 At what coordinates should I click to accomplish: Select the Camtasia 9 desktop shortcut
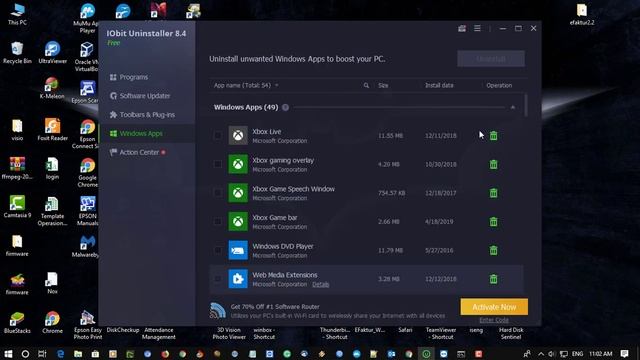click(x=17, y=207)
